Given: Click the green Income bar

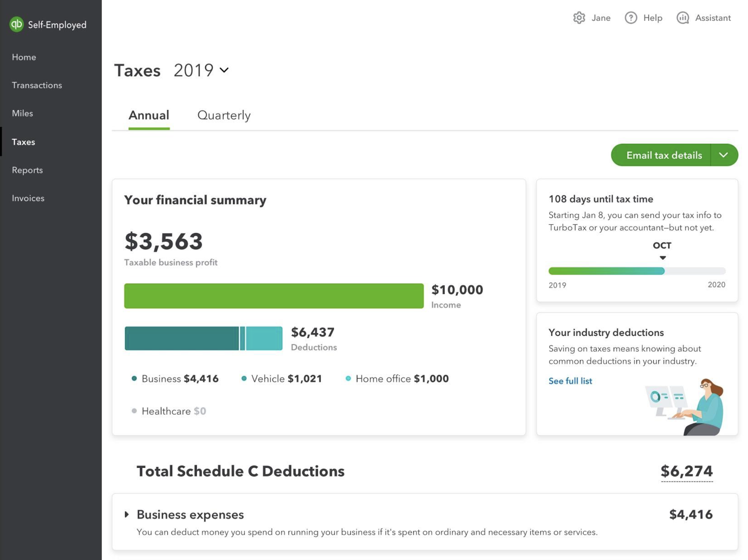Looking at the screenshot, I should coord(274,296).
